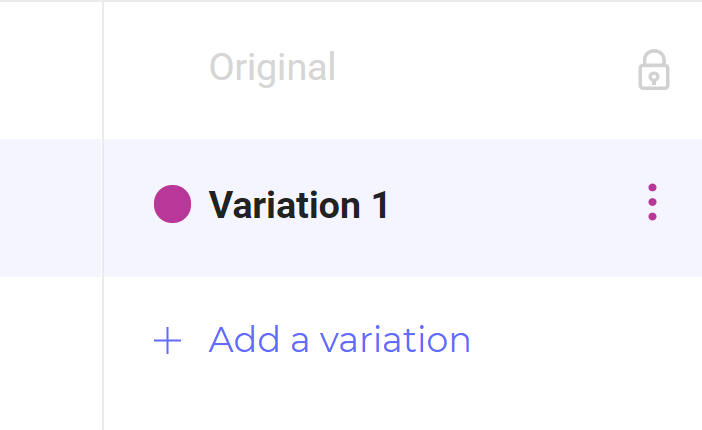Open Variation 1 options via vertical ellipsis
The height and width of the screenshot is (430, 702).
pos(652,202)
